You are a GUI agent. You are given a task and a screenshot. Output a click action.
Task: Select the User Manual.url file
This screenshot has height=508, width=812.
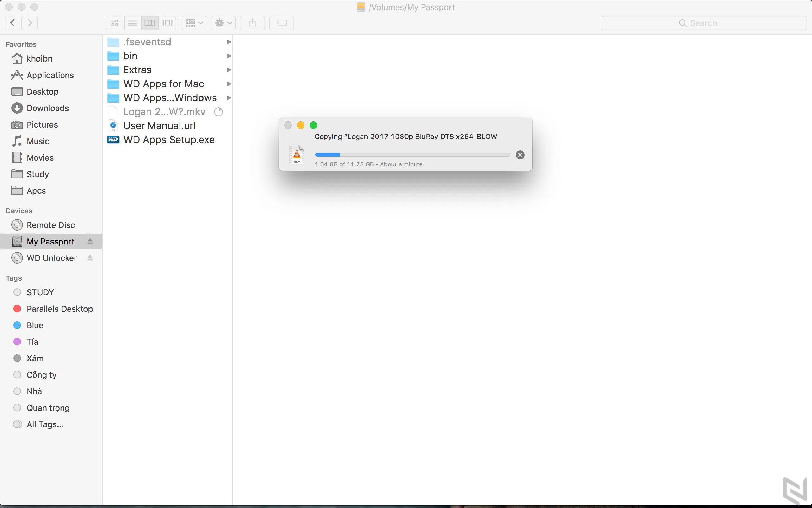pos(168,126)
